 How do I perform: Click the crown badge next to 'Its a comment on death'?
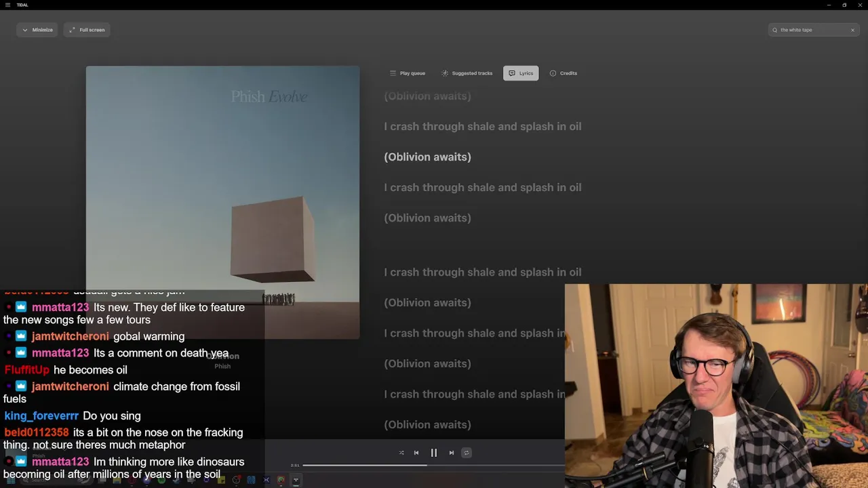pyautogui.click(x=20, y=352)
